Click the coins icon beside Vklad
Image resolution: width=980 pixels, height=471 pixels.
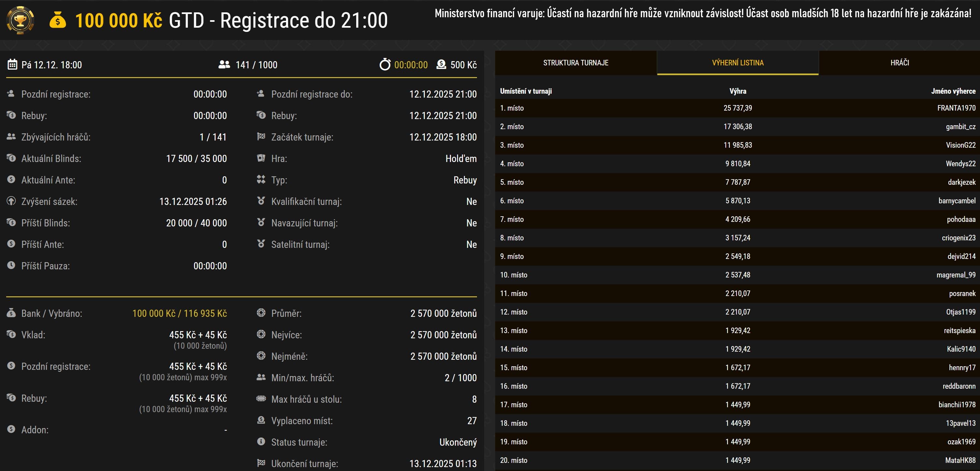click(11, 334)
